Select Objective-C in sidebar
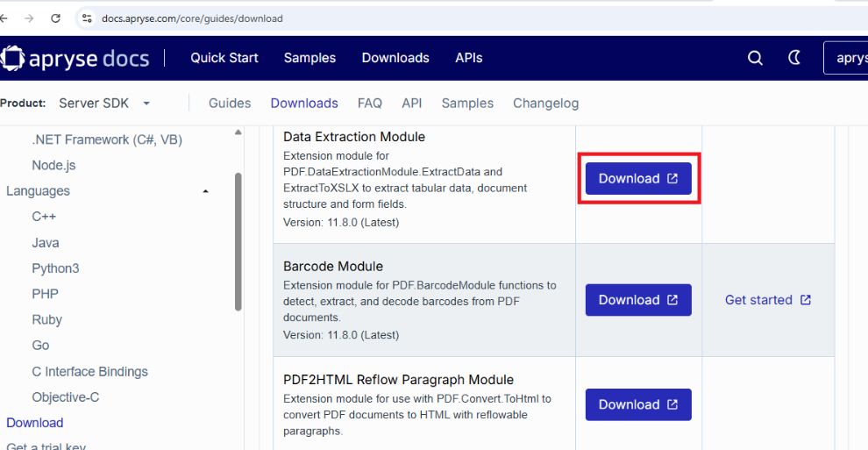The image size is (868, 450). coord(66,396)
